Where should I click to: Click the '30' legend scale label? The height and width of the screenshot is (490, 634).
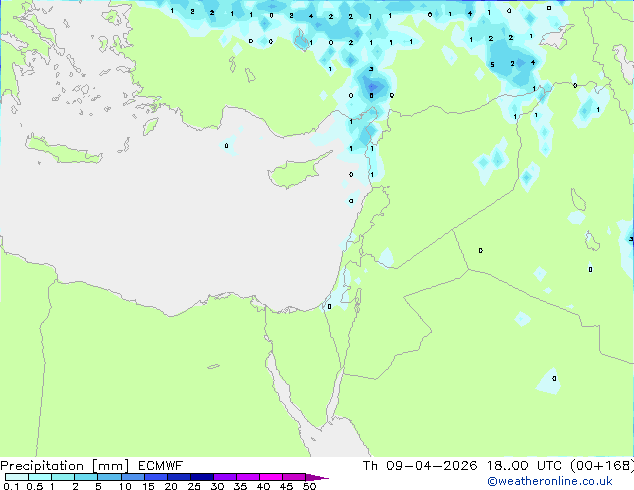pyautogui.click(x=217, y=486)
